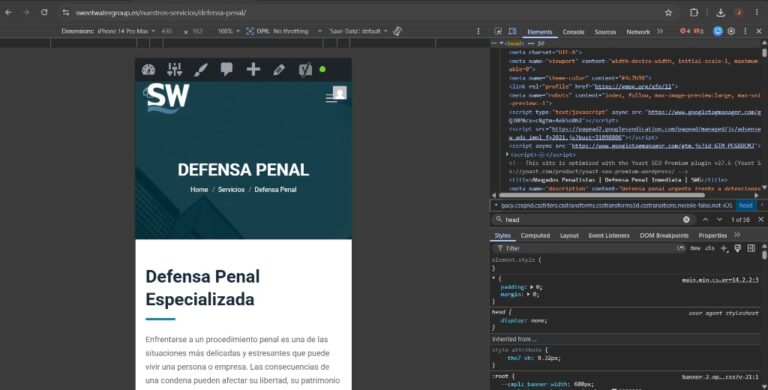Select the head breadcrumb chip
This screenshot has height=390, width=768.
(x=745, y=205)
